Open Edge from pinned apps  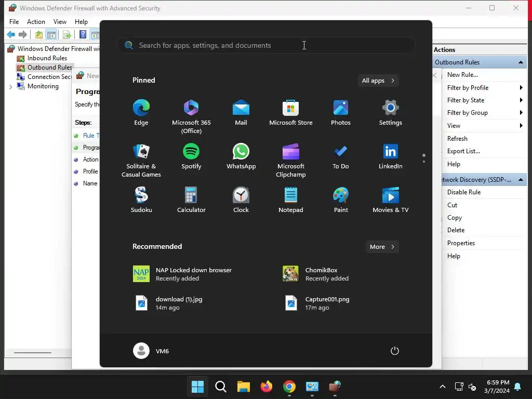pos(141,113)
